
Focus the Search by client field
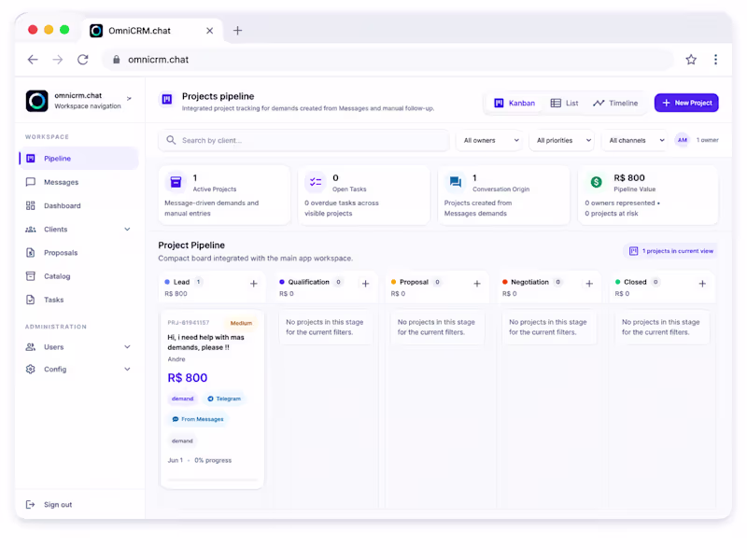(304, 141)
